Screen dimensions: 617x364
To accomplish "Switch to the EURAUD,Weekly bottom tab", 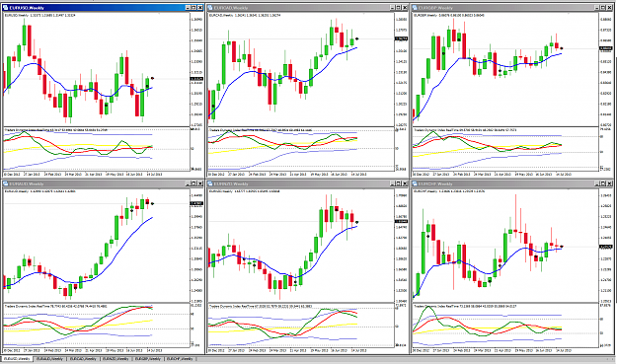I will coord(50,359).
